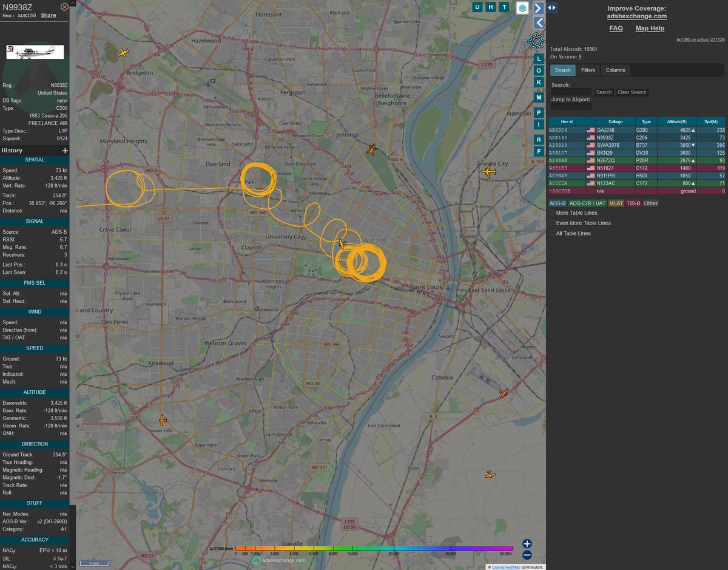Toggle the O map option button
Screen dimensions: 728x570
539,70
